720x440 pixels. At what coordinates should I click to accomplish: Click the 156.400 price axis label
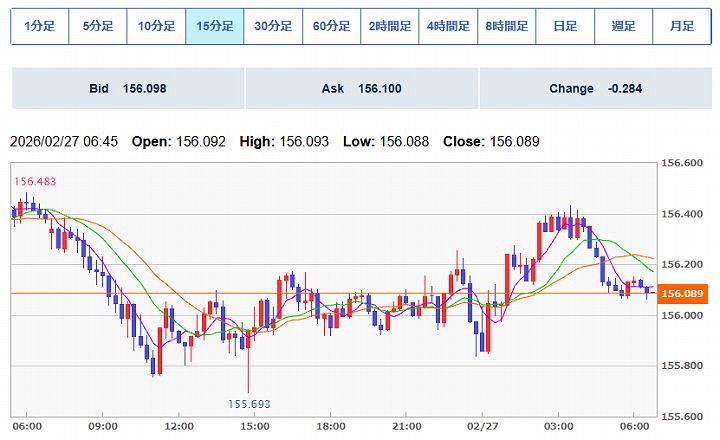[x=685, y=214]
